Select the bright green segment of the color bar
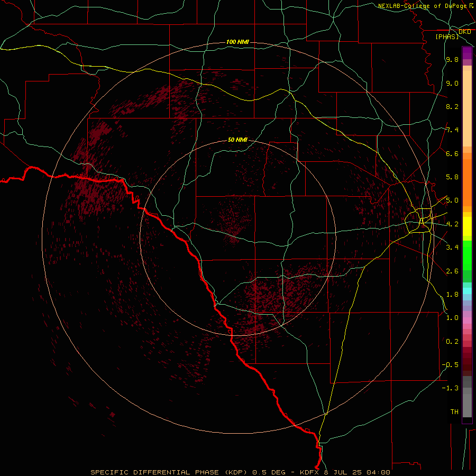 [x=467, y=255]
